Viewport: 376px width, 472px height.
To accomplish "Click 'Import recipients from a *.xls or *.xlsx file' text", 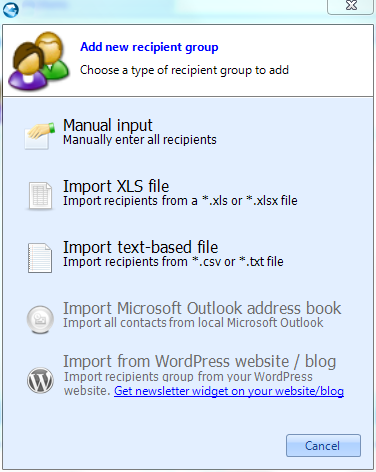I will pos(180,201).
